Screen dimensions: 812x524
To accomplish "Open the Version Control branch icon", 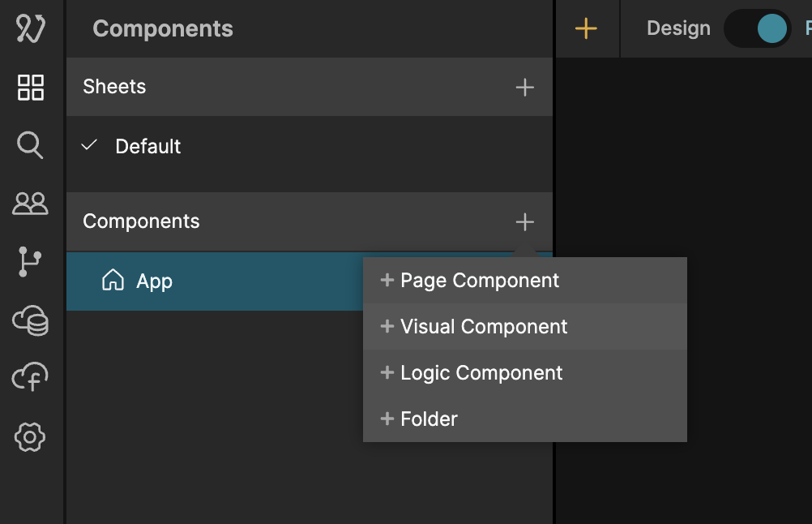I will [x=31, y=263].
